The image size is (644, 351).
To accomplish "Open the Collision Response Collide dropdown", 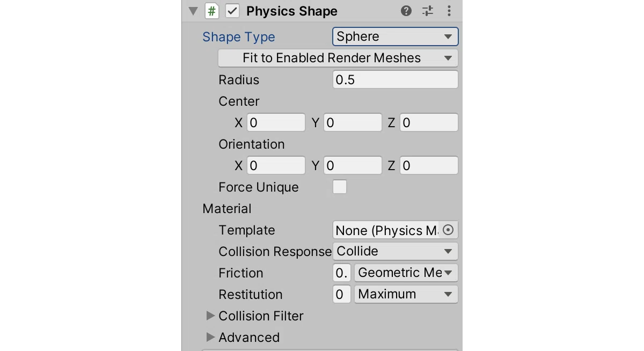I will coord(396,251).
